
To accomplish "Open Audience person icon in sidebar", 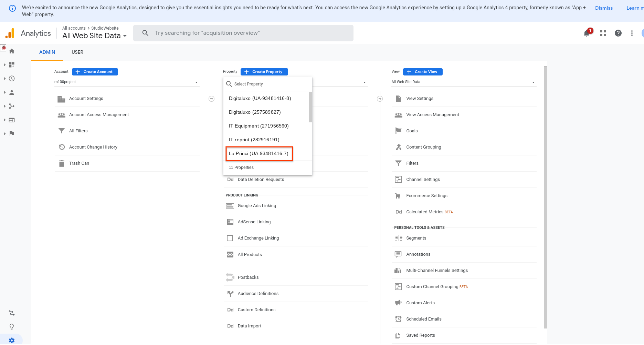I will point(12,92).
